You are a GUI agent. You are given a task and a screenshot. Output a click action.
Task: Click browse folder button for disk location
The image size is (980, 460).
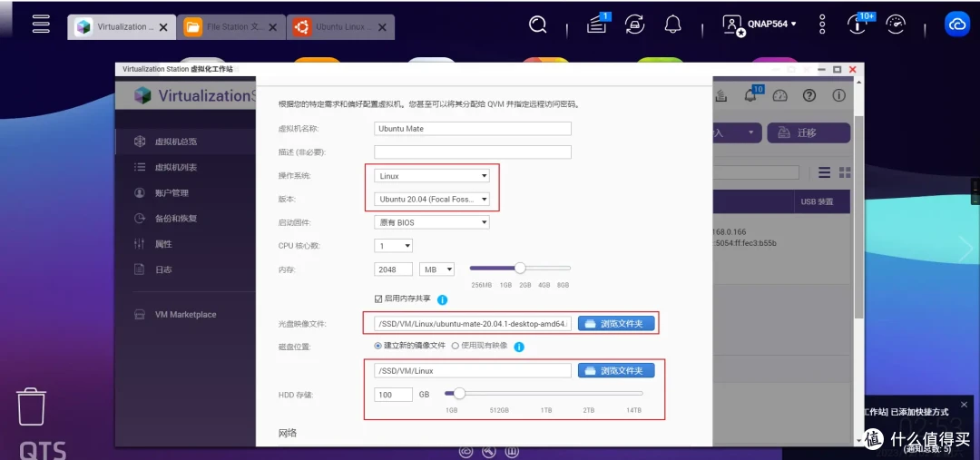click(615, 370)
